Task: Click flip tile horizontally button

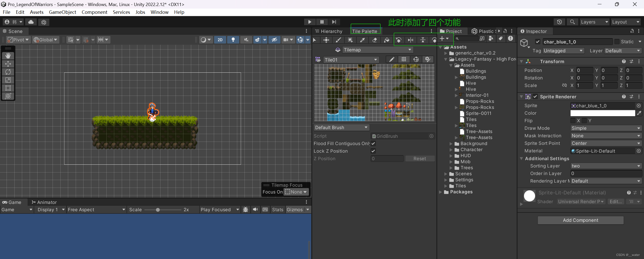Action: (x=411, y=40)
